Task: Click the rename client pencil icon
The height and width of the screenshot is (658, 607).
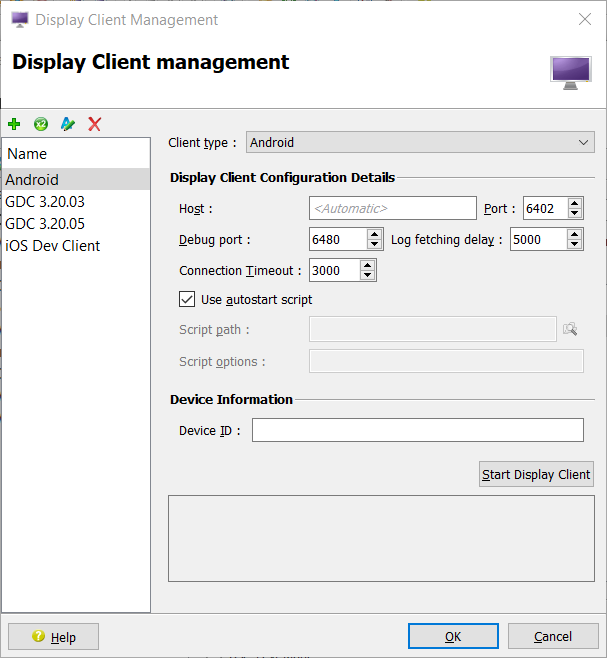Action: click(x=67, y=124)
